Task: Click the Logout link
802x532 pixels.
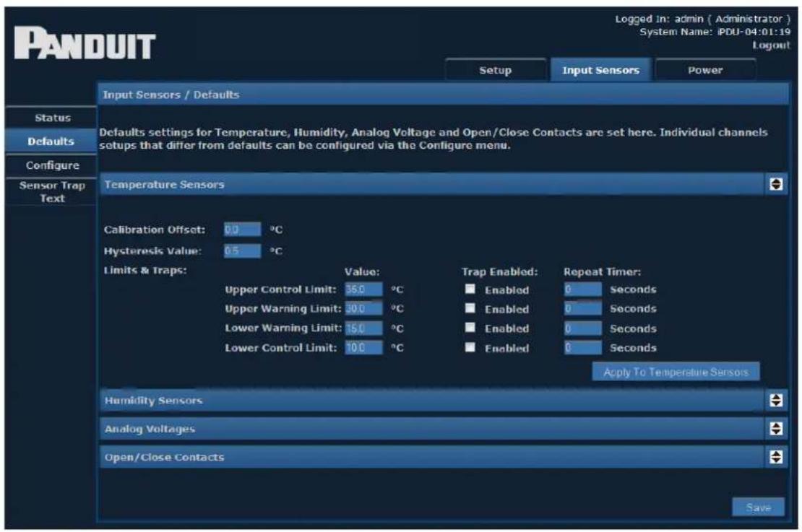Action: [x=771, y=45]
